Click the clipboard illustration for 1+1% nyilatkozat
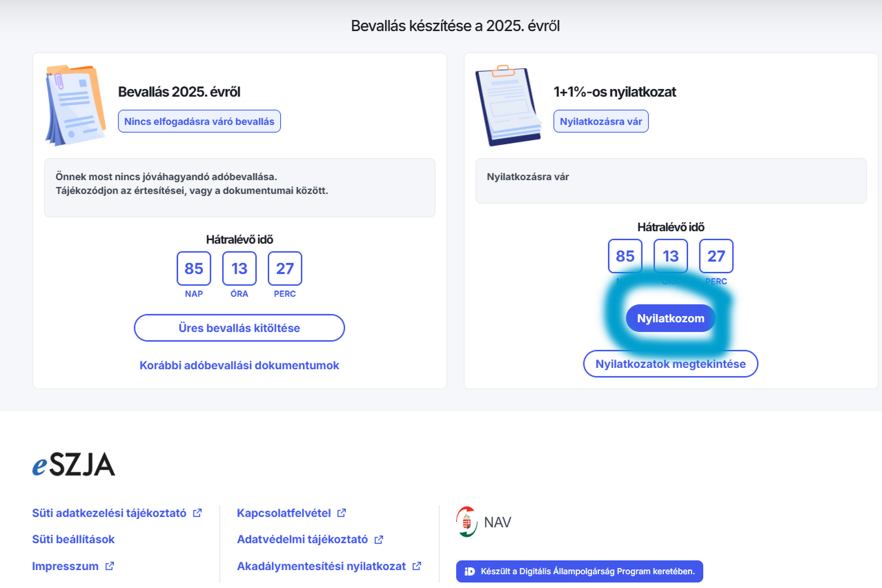The height and width of the screenshot is (588, 882). point(508,106)
